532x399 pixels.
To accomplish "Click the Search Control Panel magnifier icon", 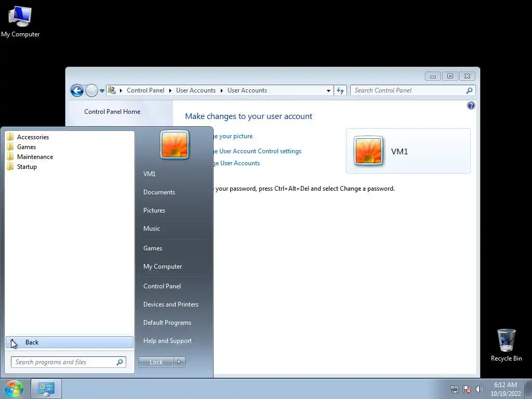I will [x=469, y=90].
